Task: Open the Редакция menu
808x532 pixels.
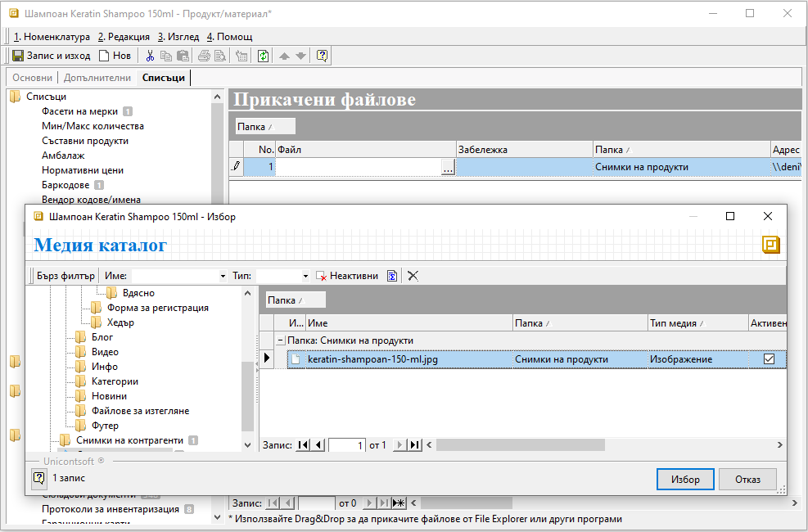Action: coord(124,37)
